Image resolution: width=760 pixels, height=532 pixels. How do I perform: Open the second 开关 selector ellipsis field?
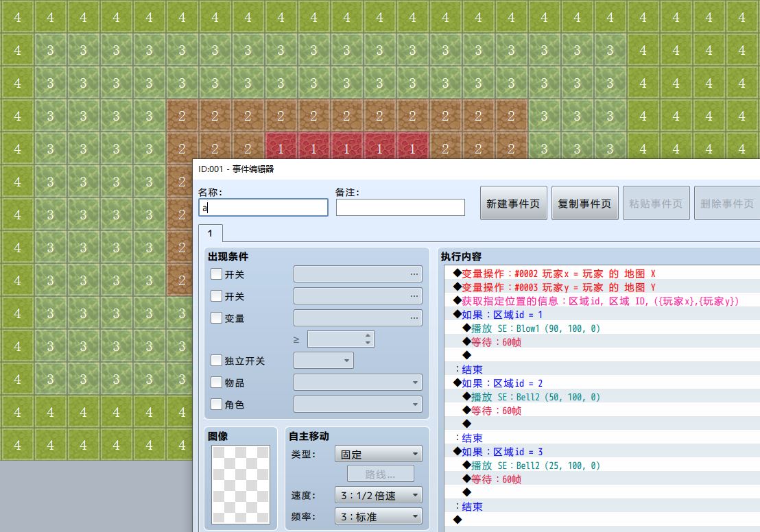coord(357,295)
